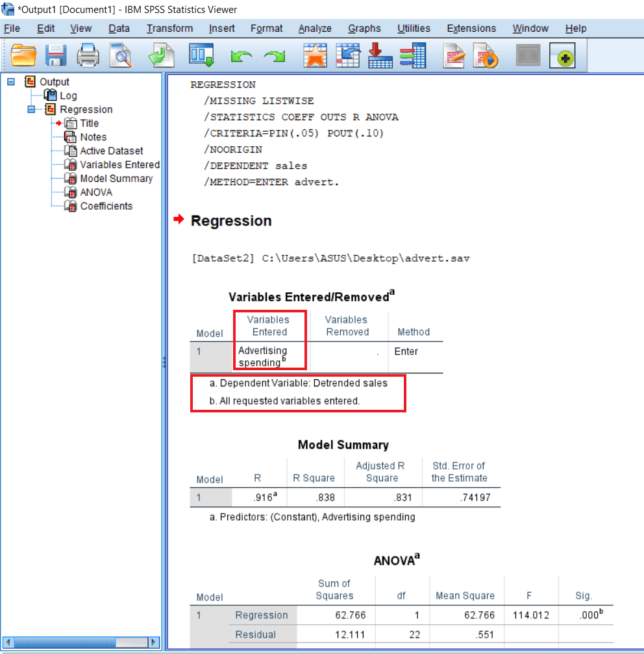Click the Variables colored bars icon
The height and width of the screenshot is (654, 644).
pyautogui.click(x=413, y=55)
